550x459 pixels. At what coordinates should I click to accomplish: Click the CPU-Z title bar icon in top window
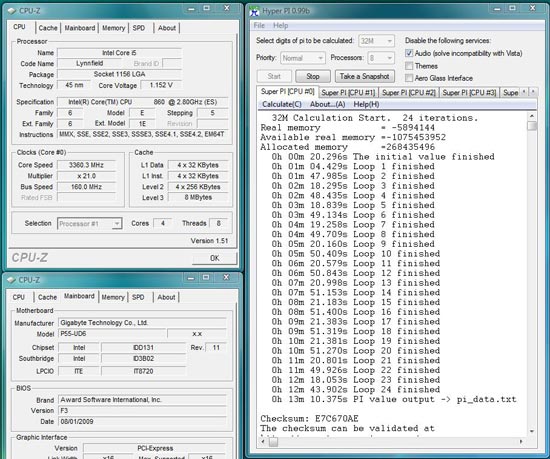click(x=12, y=11)
